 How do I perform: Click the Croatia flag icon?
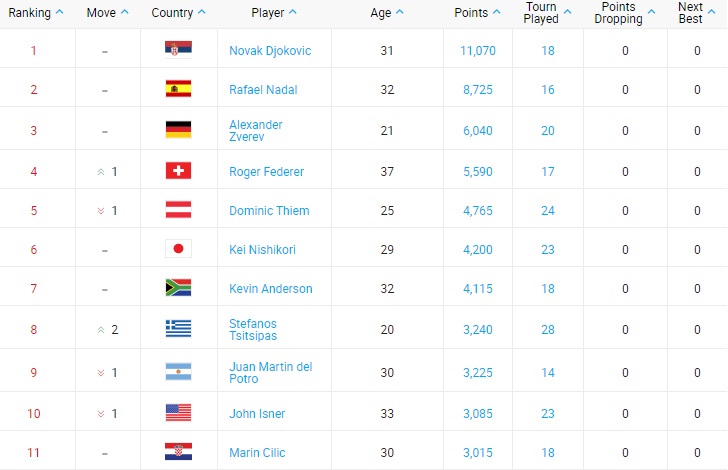tap(178, 451)
